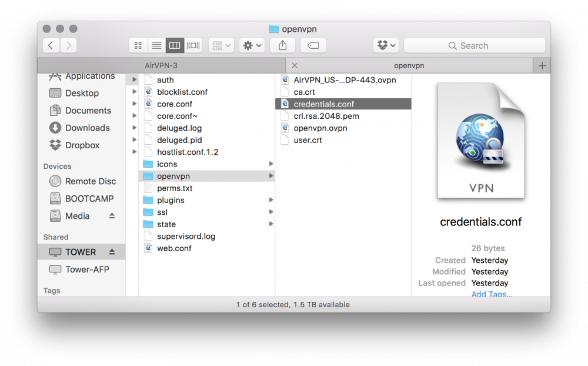Image resolution: width=588 pixels, height=366 pixels.
Task: Switch to column view
Action: pos(175,45)
